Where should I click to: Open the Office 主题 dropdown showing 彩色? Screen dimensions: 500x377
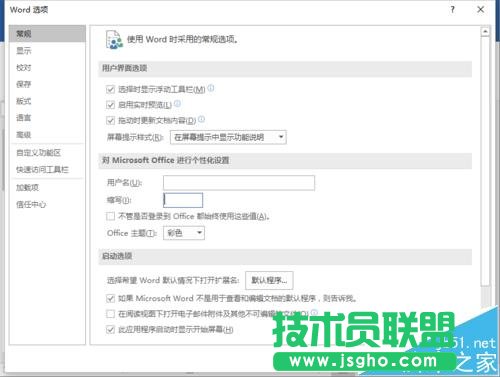(184, 233)
